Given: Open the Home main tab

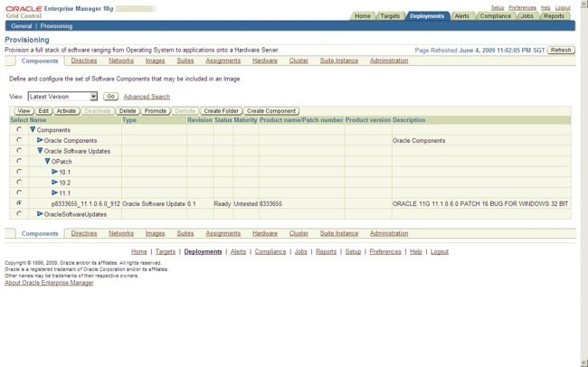Looking at the screenshot, I should pos(362,16).
